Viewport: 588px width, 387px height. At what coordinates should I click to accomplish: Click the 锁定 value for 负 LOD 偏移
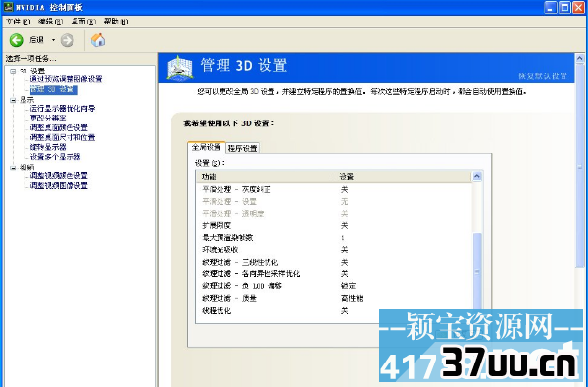[348, 286]
